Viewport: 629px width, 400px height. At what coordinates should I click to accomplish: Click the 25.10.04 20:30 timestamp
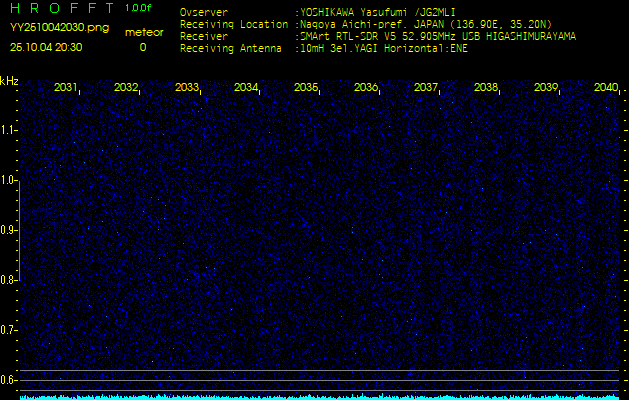46,47
